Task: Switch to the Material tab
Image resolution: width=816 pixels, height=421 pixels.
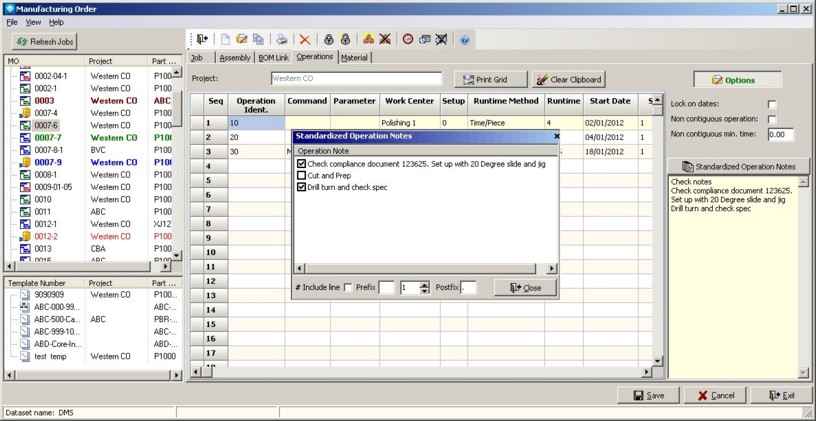Action: pos(354,58)
